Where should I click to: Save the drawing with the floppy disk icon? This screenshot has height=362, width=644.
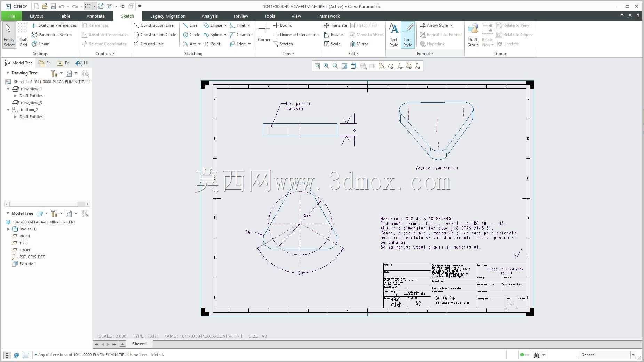(x=53, y=6)
